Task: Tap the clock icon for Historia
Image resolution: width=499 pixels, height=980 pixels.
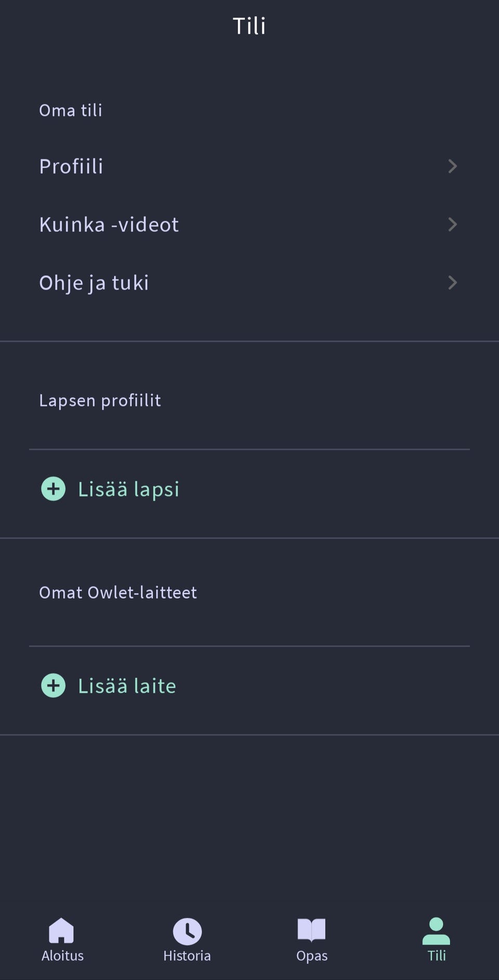Action: (x=187, y=931)
